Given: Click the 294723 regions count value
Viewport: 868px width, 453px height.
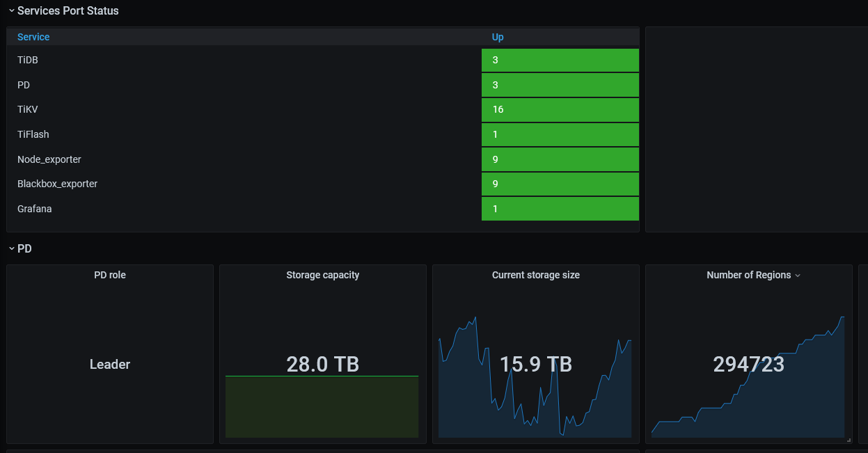Looking at the screenshot, I should pyautogui.click(x=748, y=364).
